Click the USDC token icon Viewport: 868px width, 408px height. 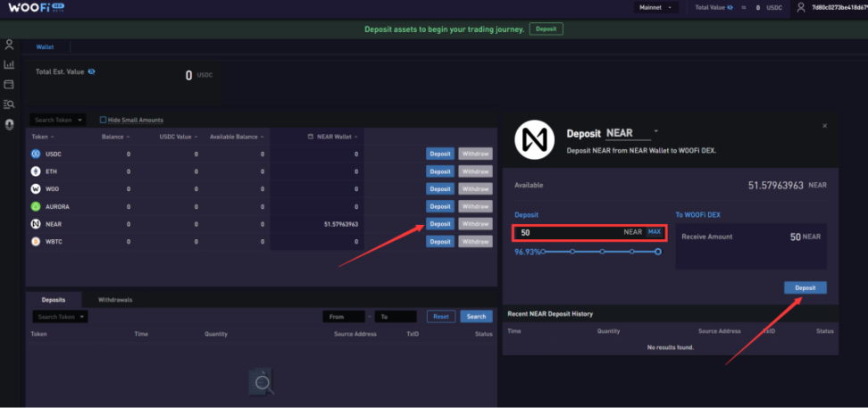tap(36, 154)
